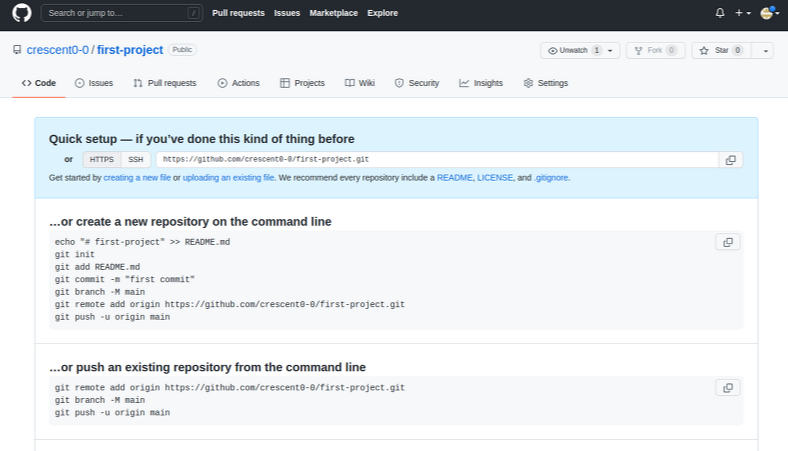The height and width of the screenshot is (451, 788).
Task: Switch to the repository Issues tab
Action: [94, 83]
